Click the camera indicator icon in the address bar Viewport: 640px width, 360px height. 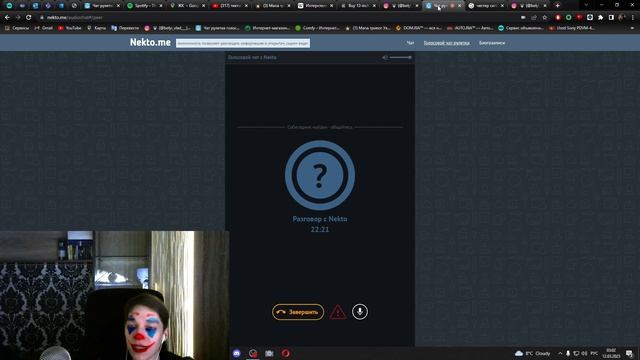pos(523,18)
